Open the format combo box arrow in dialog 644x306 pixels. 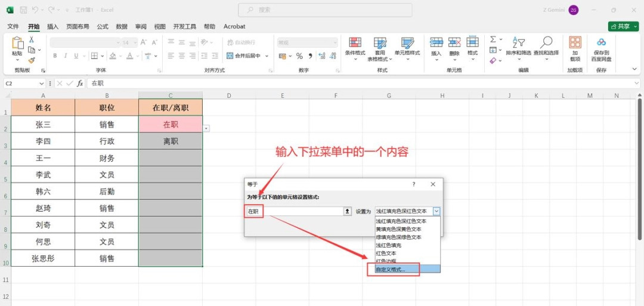tap(436, 211)
